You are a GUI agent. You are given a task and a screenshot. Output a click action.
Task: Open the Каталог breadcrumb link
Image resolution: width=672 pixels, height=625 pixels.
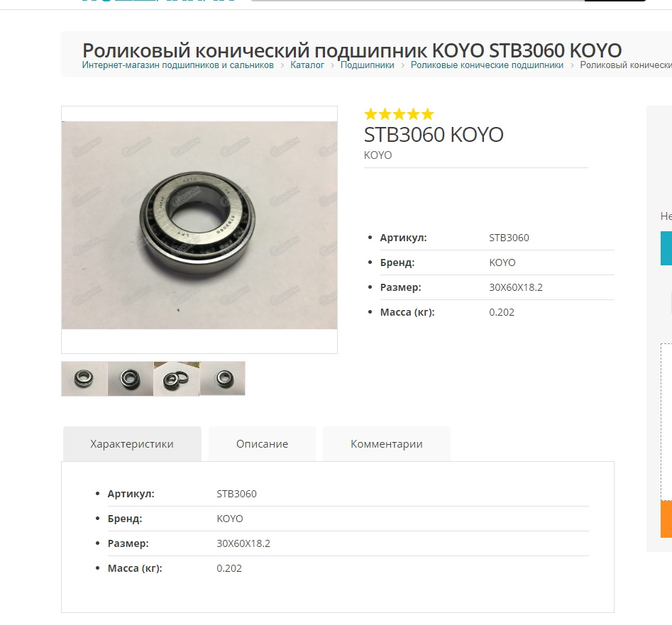pyautogui.click(x=307, y=65)
